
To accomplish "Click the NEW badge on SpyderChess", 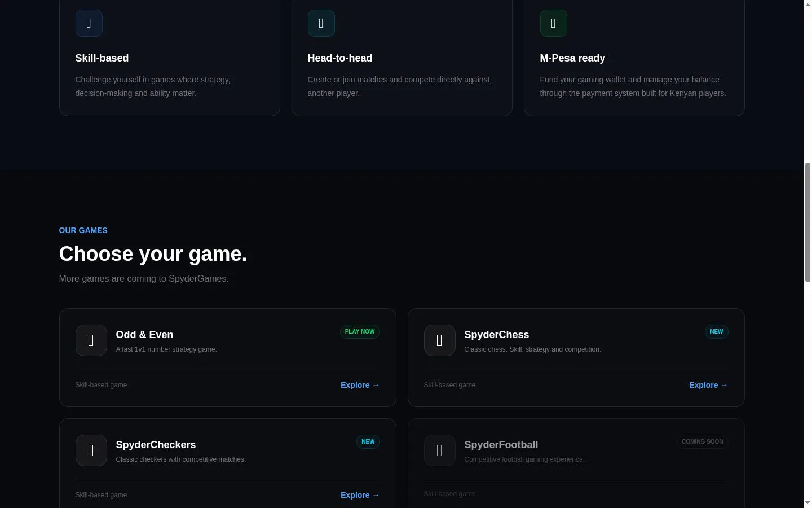I will pos(716,332).
